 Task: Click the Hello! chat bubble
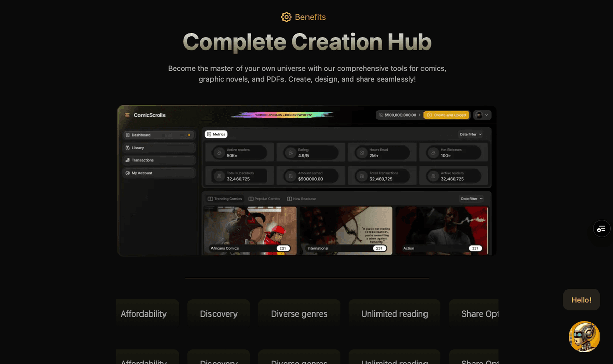click(x=581, y=300)
